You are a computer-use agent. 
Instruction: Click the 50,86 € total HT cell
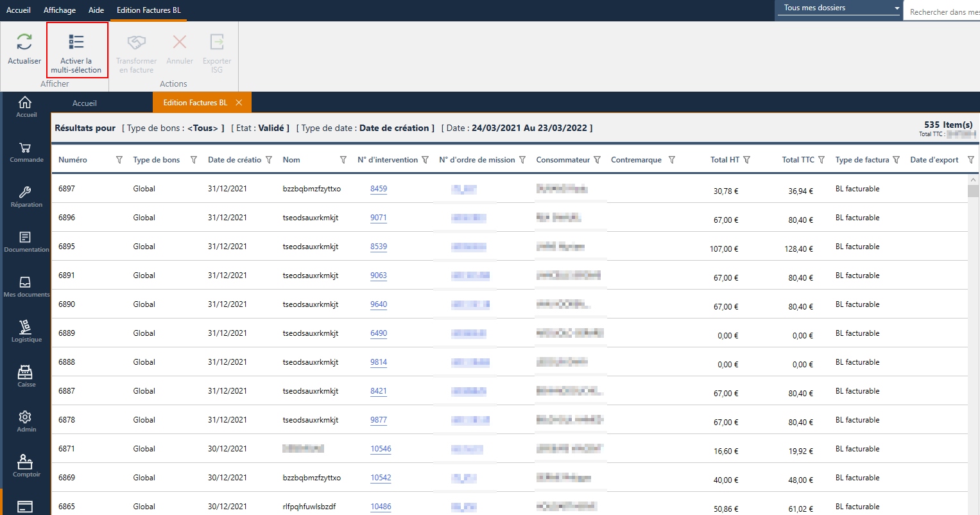click(x=726, y=509)
